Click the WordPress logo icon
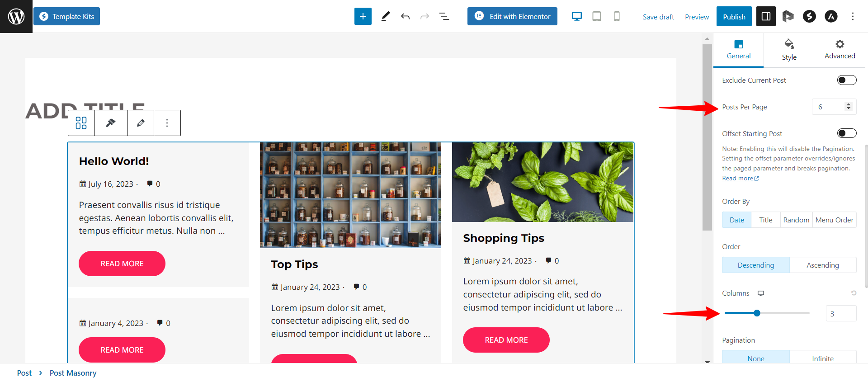This screenshot has height=382, width=868. (x=16, y=16)
